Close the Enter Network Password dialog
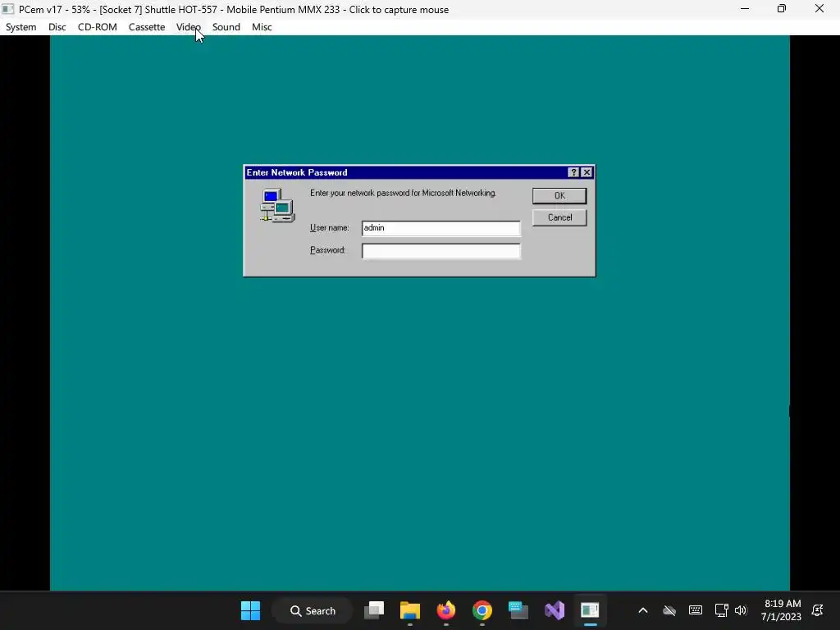This screenshot has width=840, height=630. [x=587, y=172]
